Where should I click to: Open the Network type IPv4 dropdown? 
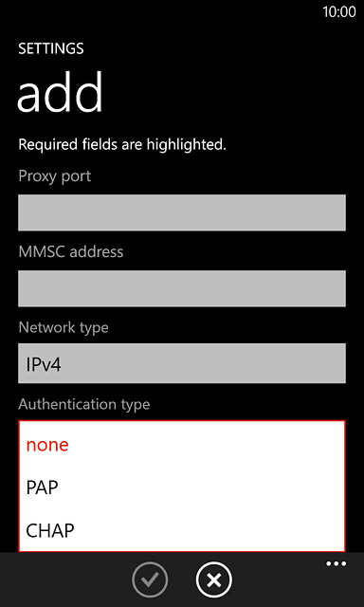(182, 364)
